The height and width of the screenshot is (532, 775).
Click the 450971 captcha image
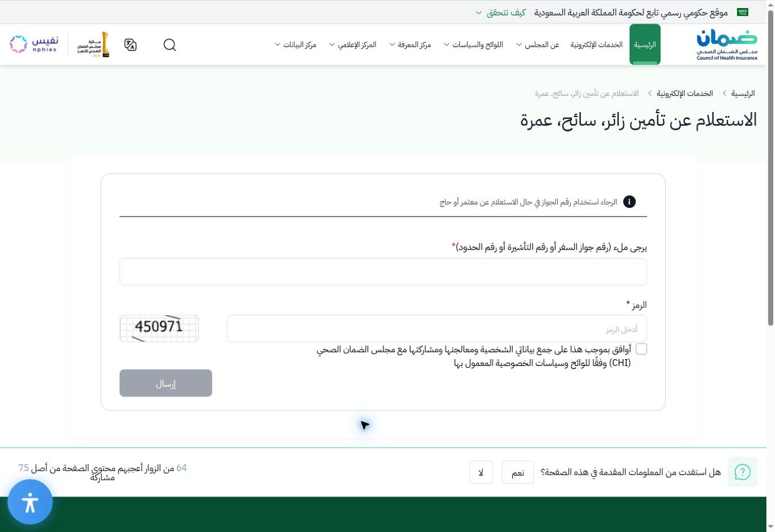point(159,329)
